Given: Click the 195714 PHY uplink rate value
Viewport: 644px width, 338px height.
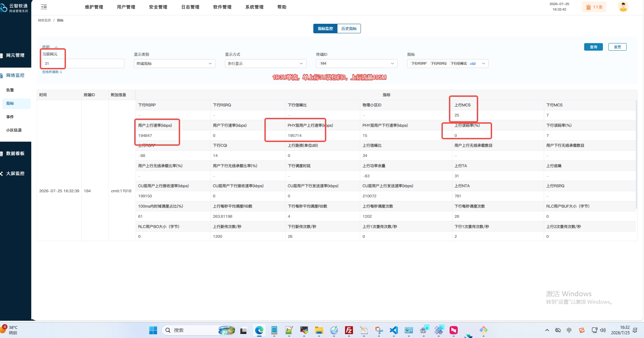Looking at the screenshot, I should pyautogui.click(x=295, y=136).
